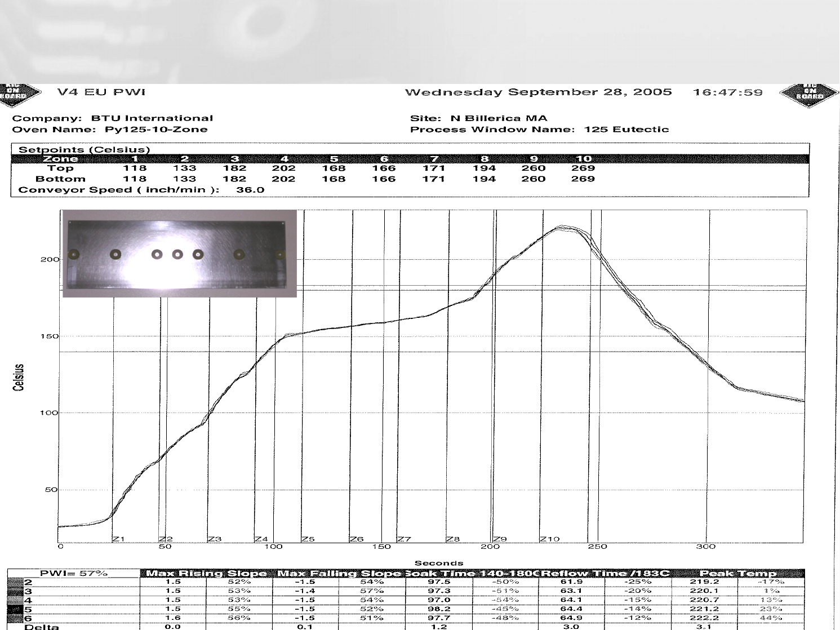Image resolution: width=840 pixels, height=630 pixels.
Task: Click Top zone 1 setpoint 118
Action: (x=135, y=168)
